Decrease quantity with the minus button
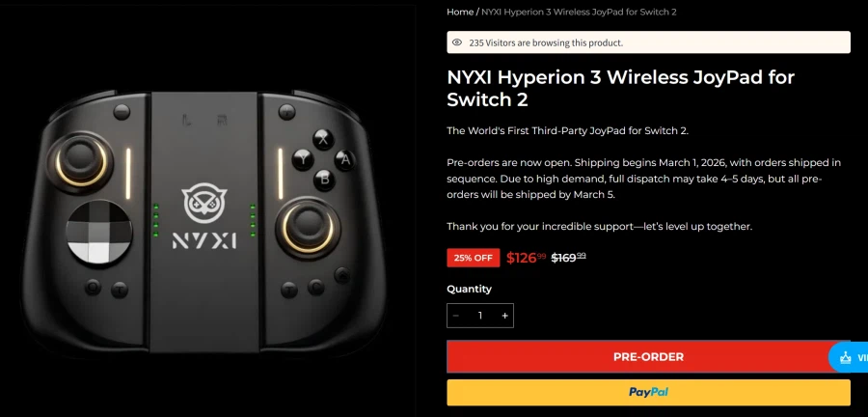 pyautogui.click(x=456, y=316)
